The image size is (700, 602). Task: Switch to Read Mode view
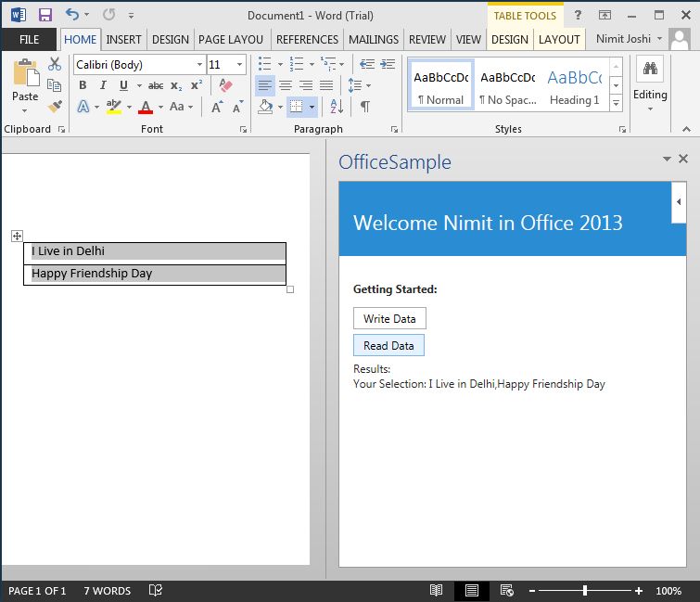(436, 590)
